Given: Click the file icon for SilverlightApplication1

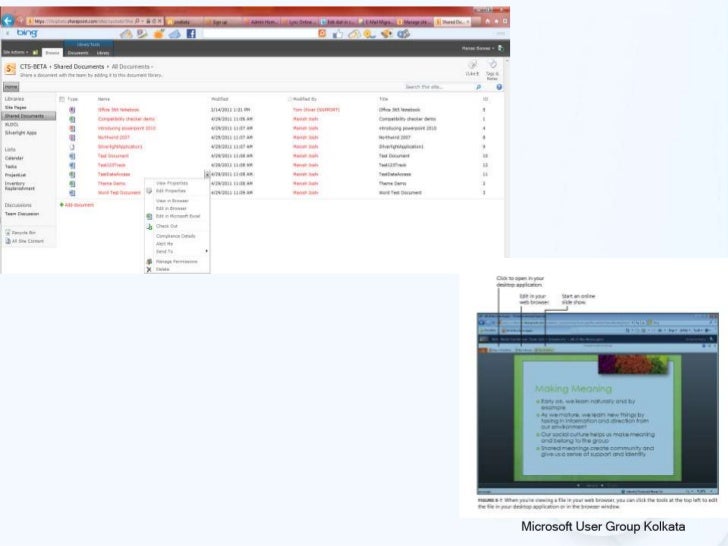Looking at the screenshot, I should [72, 147].
